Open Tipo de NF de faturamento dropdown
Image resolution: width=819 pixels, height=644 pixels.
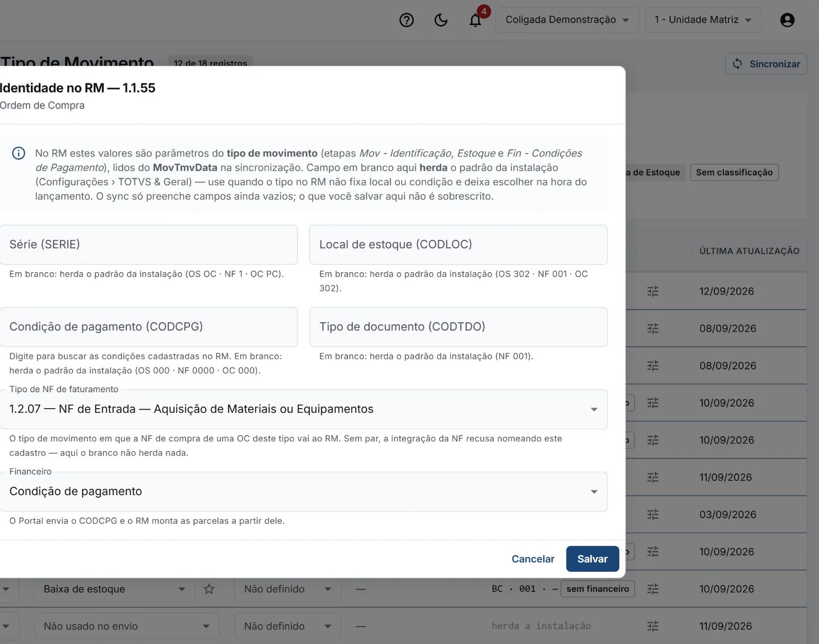(304, 409)
